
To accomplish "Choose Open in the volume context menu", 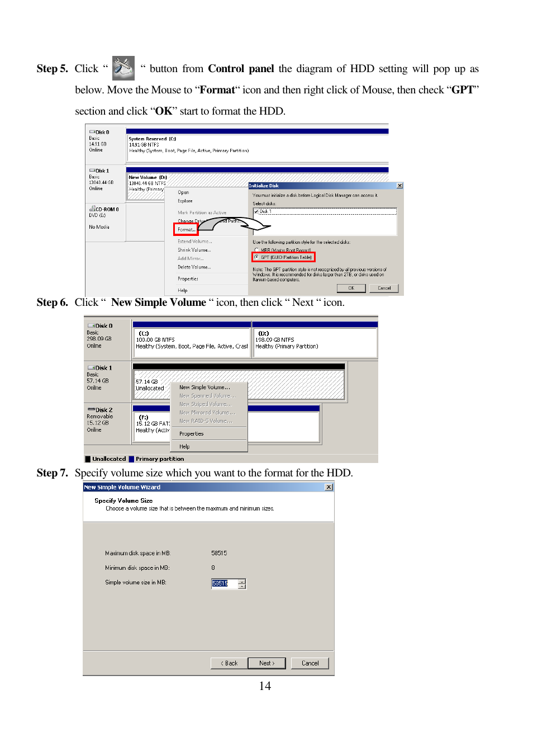I will [183, 192].
